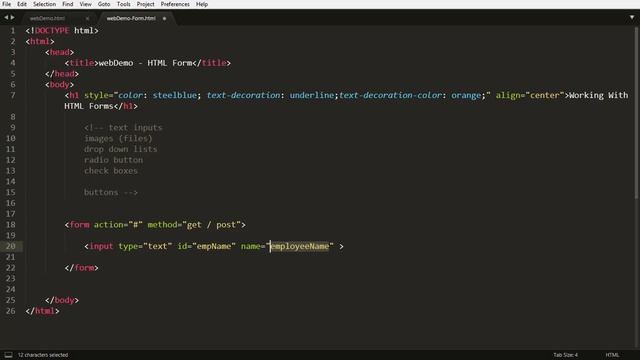Open the Preferences menu

pos(175,4)
